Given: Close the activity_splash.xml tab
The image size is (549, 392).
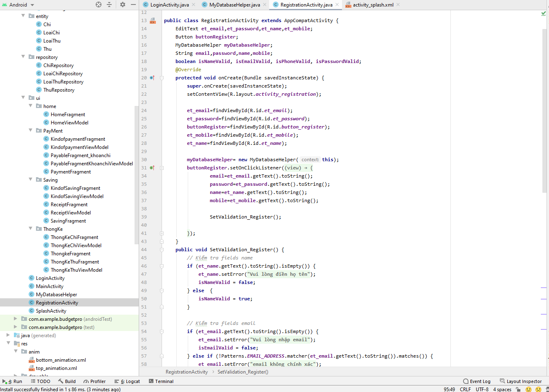Looking at the screenshot, I should click(x=398, y=5).
